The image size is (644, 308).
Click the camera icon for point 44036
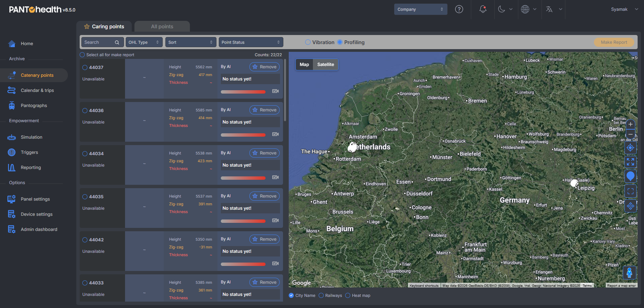(x=276, y=134)
